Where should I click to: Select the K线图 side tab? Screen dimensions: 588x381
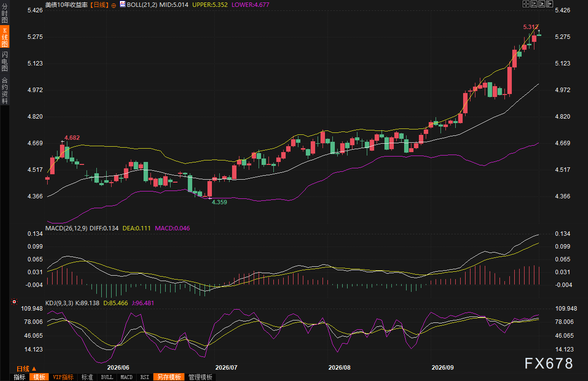pyautogui.click(x=4, y=37)
